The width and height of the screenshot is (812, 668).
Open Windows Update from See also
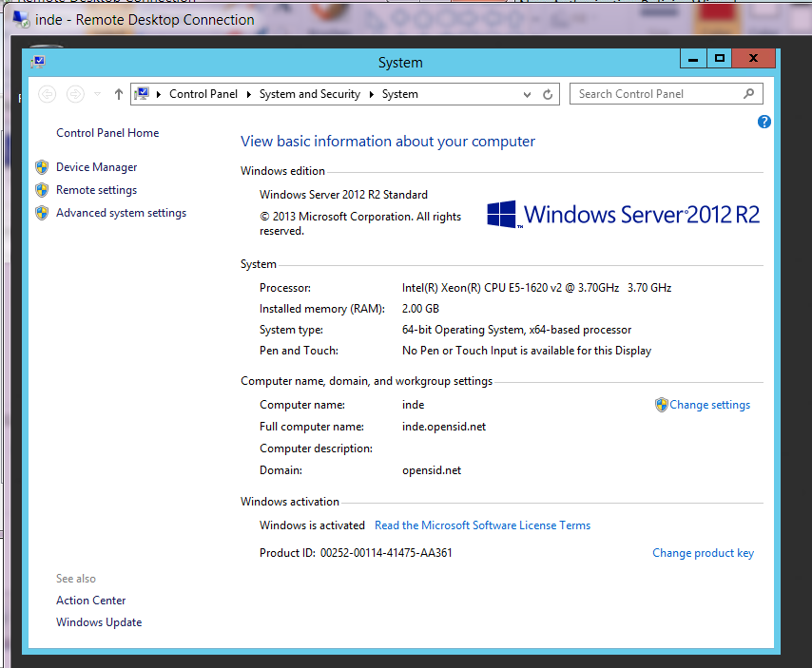click(99, 622)
